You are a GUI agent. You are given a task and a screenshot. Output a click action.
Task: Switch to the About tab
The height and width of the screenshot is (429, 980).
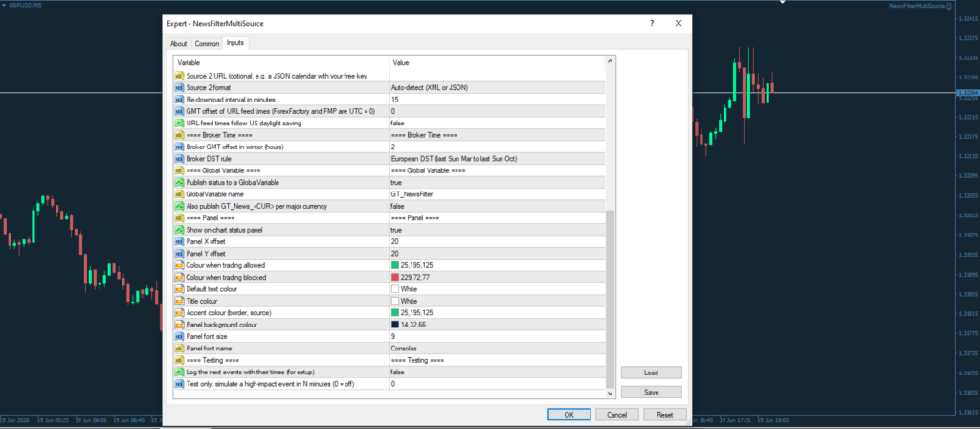pyautogui.click(x=179, y=44)
